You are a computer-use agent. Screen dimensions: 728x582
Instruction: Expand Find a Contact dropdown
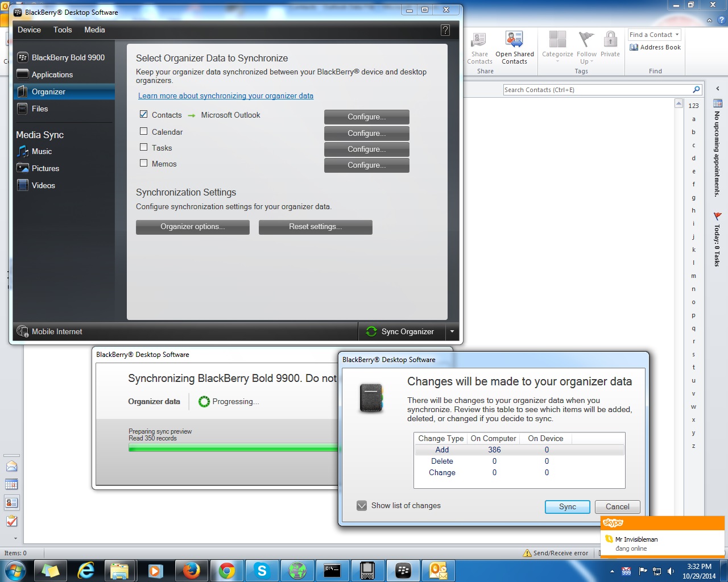[677, 35]
